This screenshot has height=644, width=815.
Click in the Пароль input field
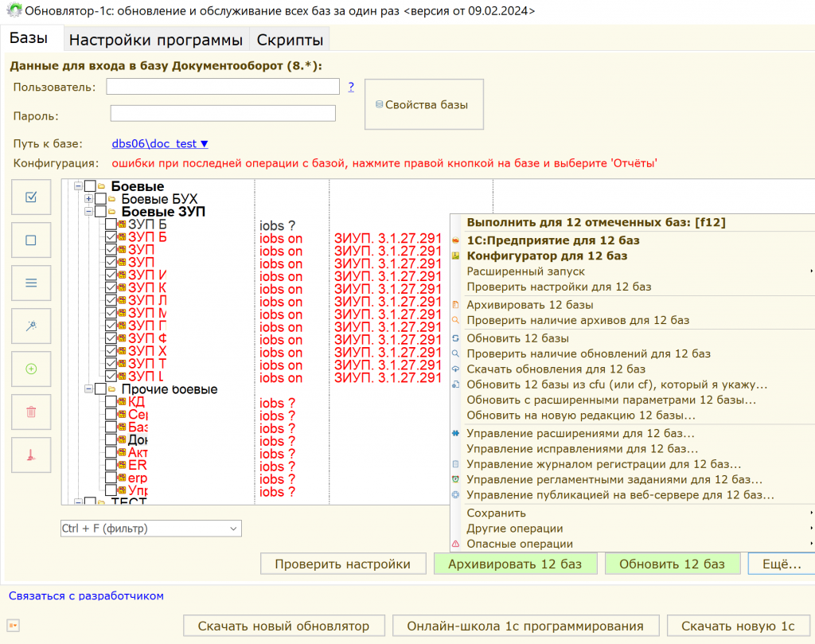(x=223, y=113)
